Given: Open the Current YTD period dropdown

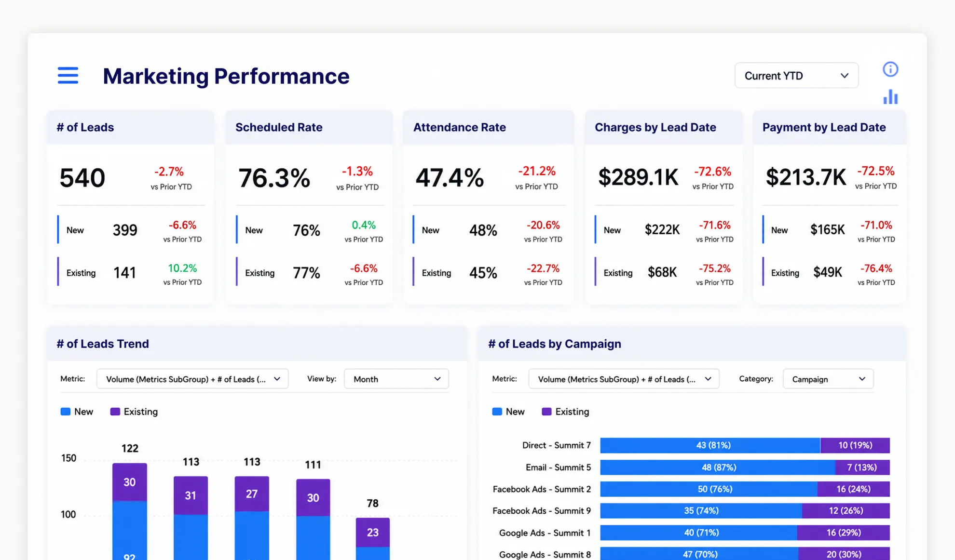Looking at the screenshot, I should pos(796,76).
